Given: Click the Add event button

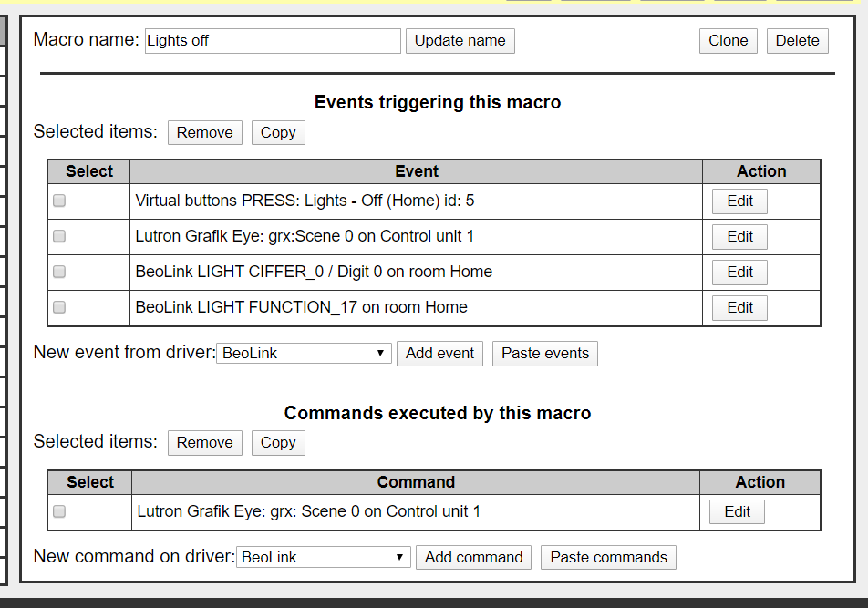Looking at the screenshot, I should point(439,354).
